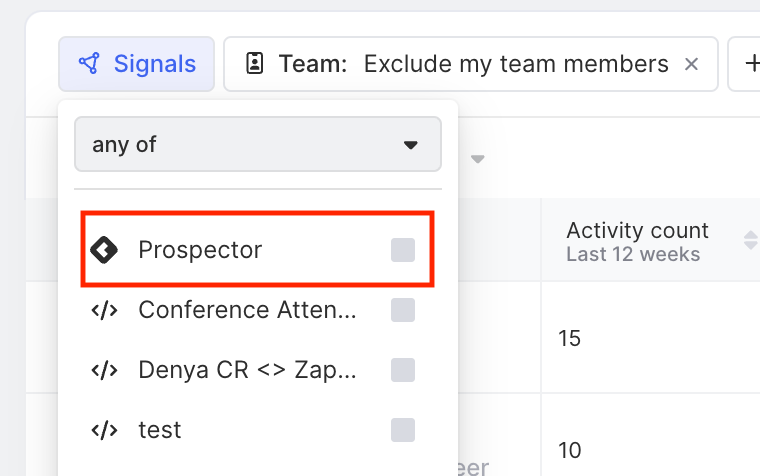Enable the Denya CR <> Zap... checkbox
The image size is (760, 476).
click(x=402, y=370)
